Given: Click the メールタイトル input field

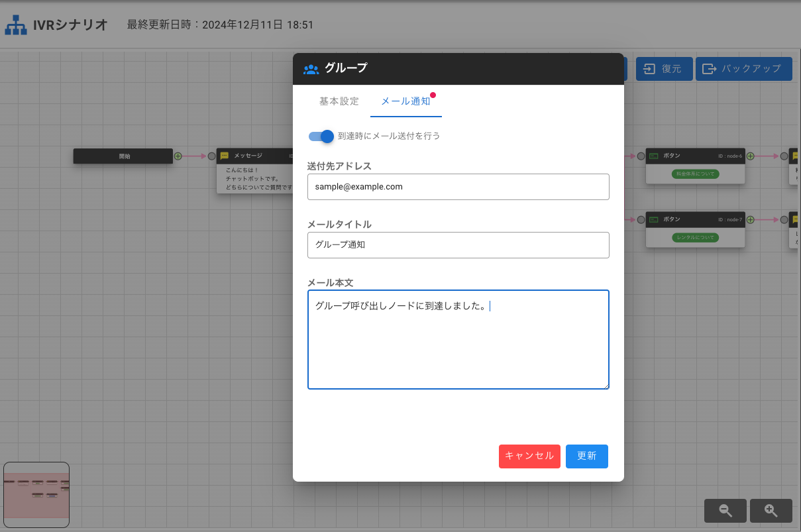Looking at the screenshot, I should click(458, 244).
